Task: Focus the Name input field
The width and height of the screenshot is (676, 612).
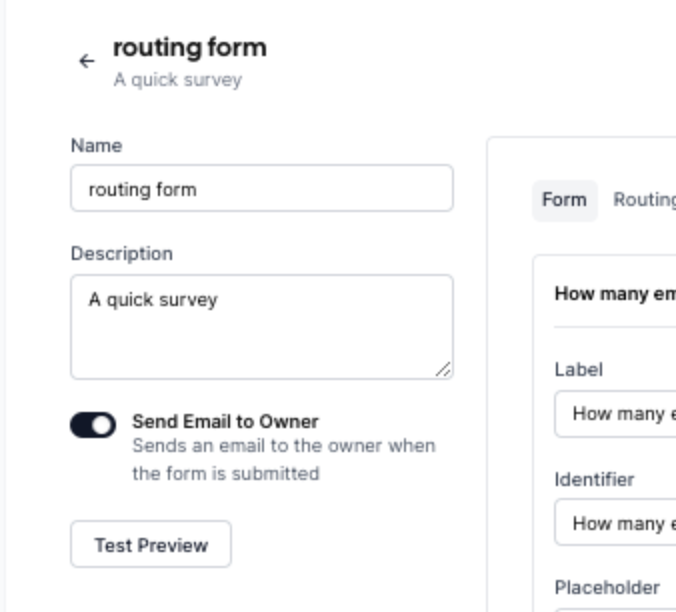Action: tap(261, 188)
